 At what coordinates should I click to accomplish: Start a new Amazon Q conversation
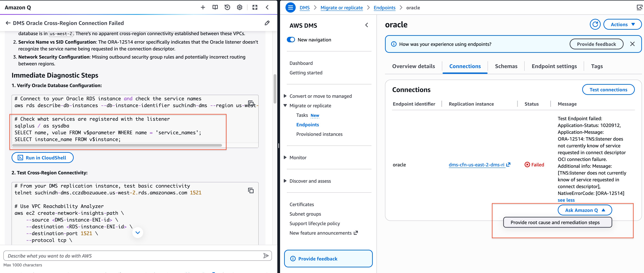click(203, 7)
